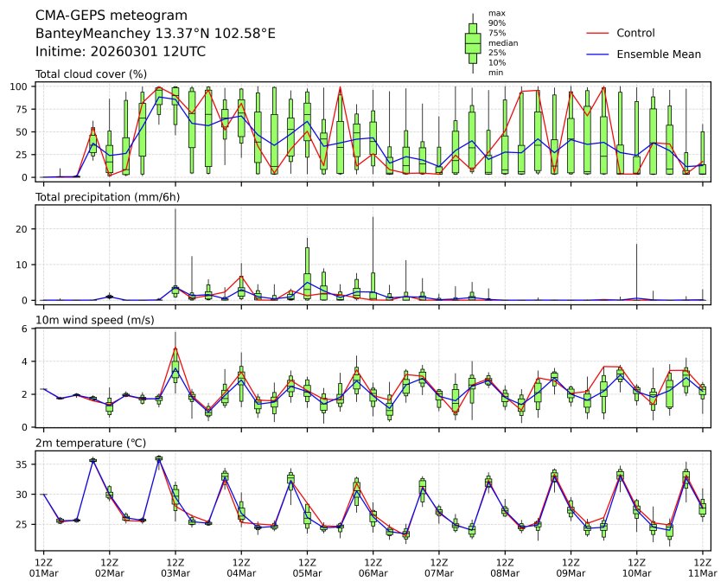The height and width of the screenshot is (588, 727).
Task: Click the BanteyMeanchey location coordinates text
Action: 156,33
